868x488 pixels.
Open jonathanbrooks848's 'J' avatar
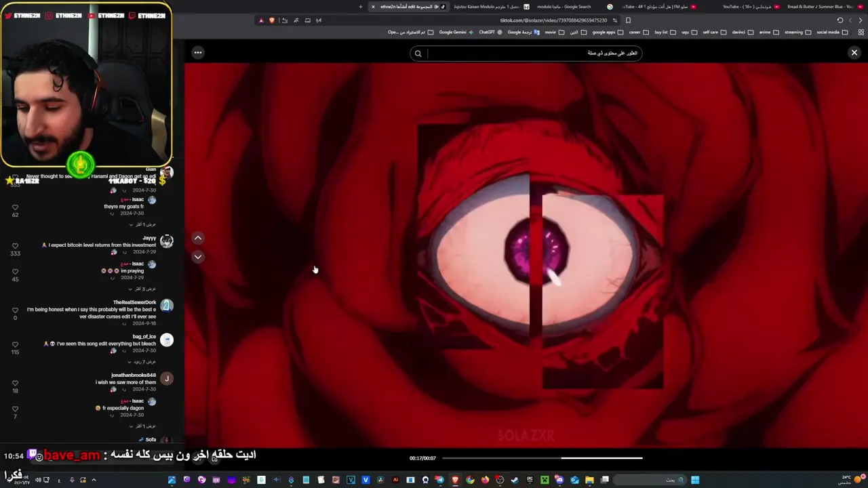tap(167, 378)
